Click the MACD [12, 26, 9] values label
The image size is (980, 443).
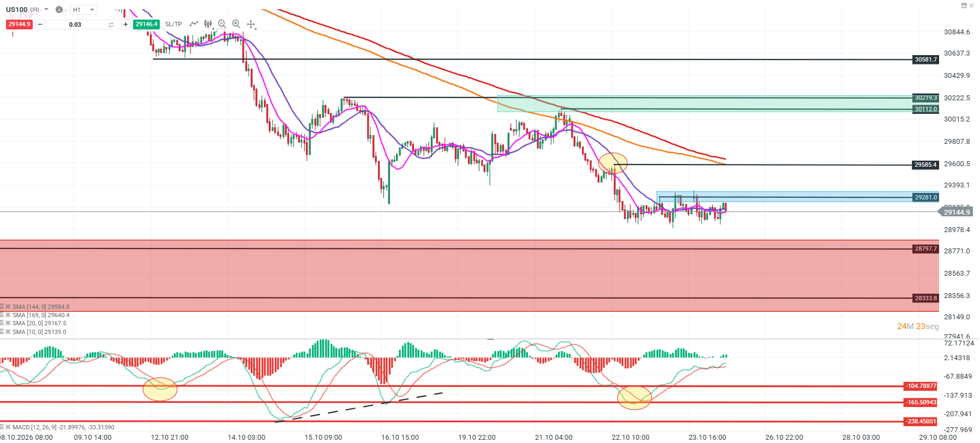pyautogui.click(x=64, y=427)
